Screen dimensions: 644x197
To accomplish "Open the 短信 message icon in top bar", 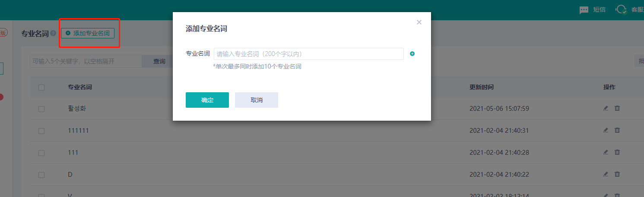I will coord(584,10).
